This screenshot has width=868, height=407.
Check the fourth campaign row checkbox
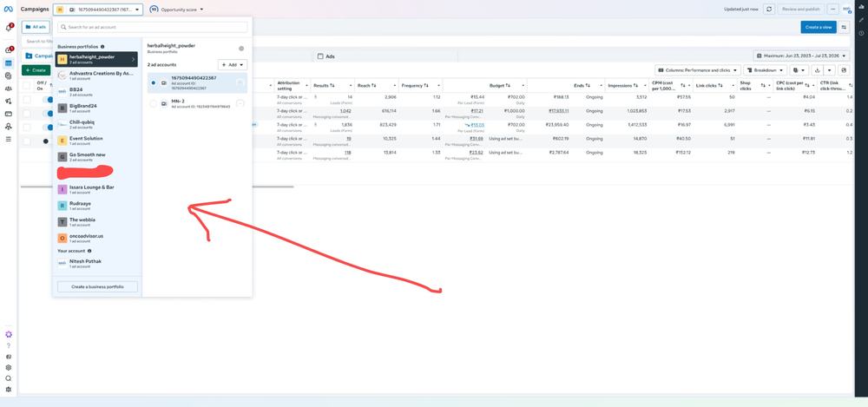pyautogui.click(x=27, y=141)
